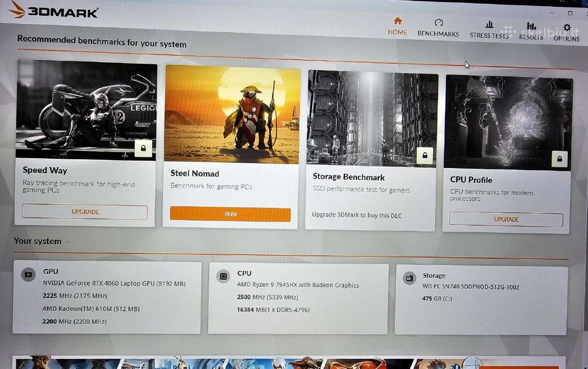Maximize the 3DMark window

[x=570, y=13]
